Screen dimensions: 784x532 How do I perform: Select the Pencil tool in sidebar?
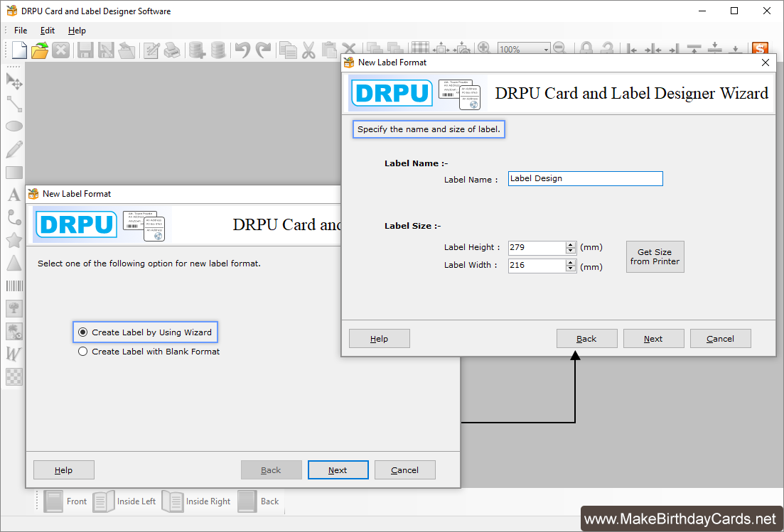coord(14,149)
